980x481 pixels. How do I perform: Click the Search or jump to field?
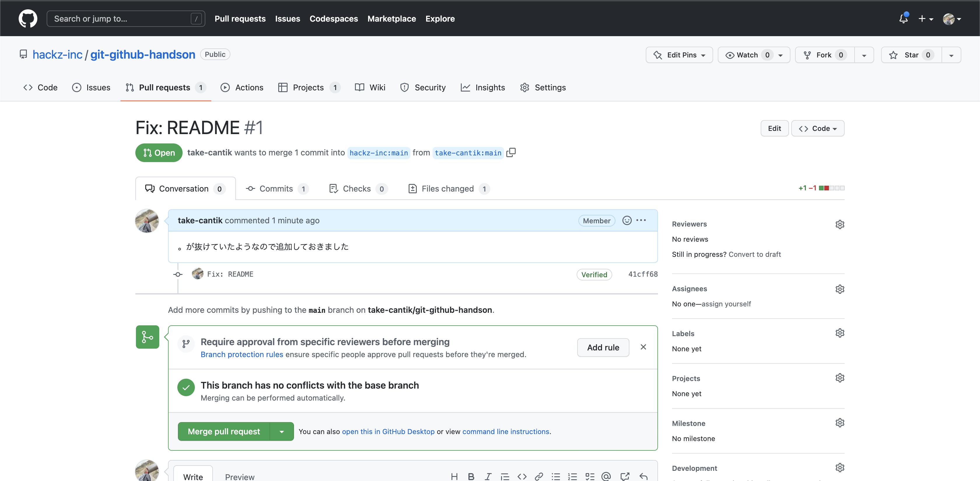click(125, 19)
